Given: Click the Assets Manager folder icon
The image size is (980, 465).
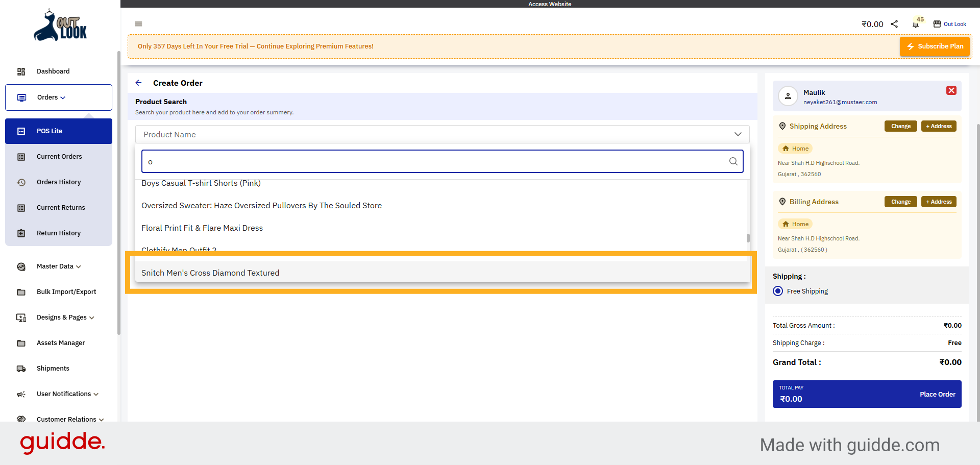Looking at the screenshot, I should pyautogui.click(x=21, y=343).
